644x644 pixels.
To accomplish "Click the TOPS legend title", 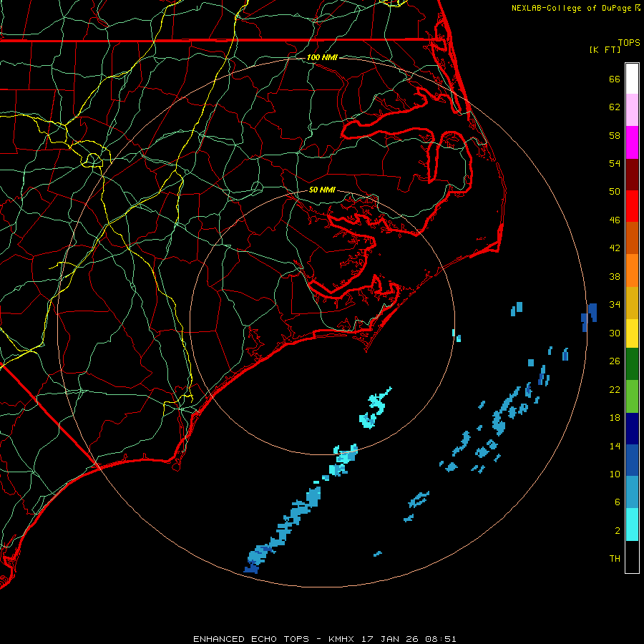I will coord(629,42).
